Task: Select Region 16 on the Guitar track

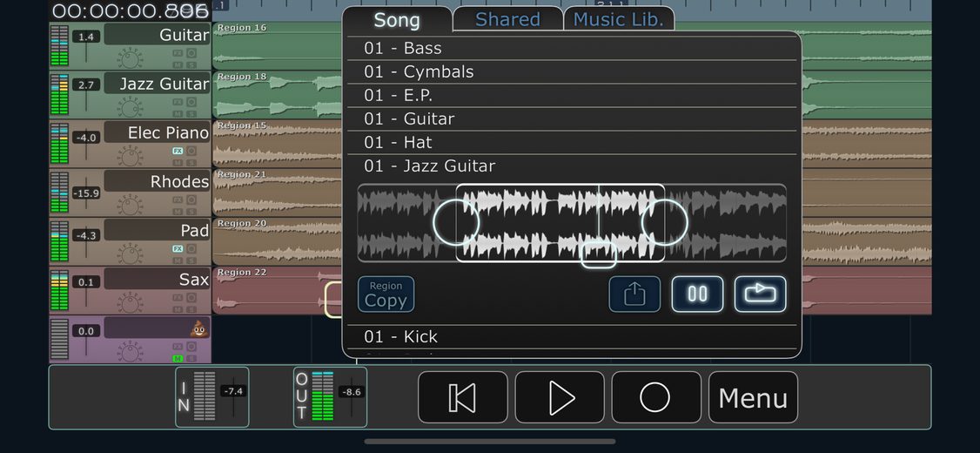Action: 277,45
